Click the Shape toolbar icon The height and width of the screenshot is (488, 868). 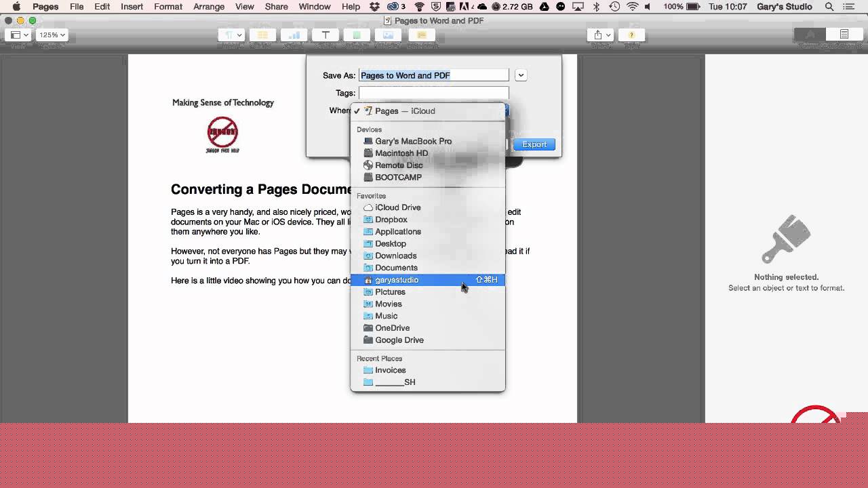click(357, 35)
